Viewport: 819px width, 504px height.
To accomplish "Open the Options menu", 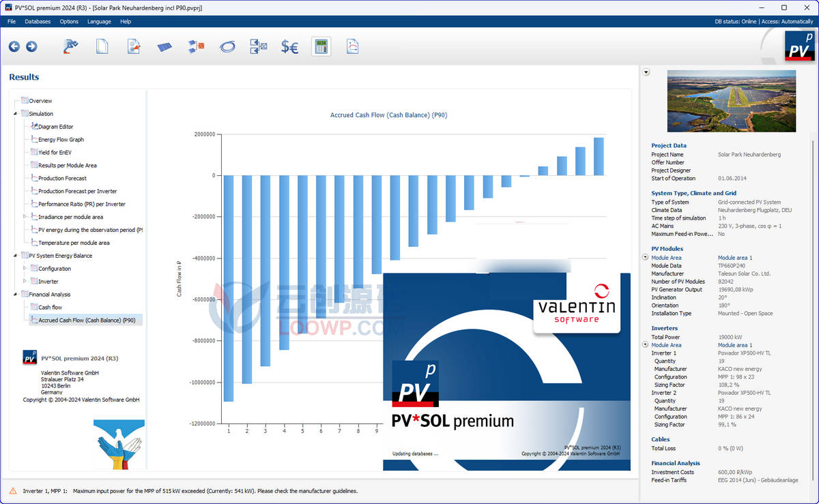I will tap(69, 21).
